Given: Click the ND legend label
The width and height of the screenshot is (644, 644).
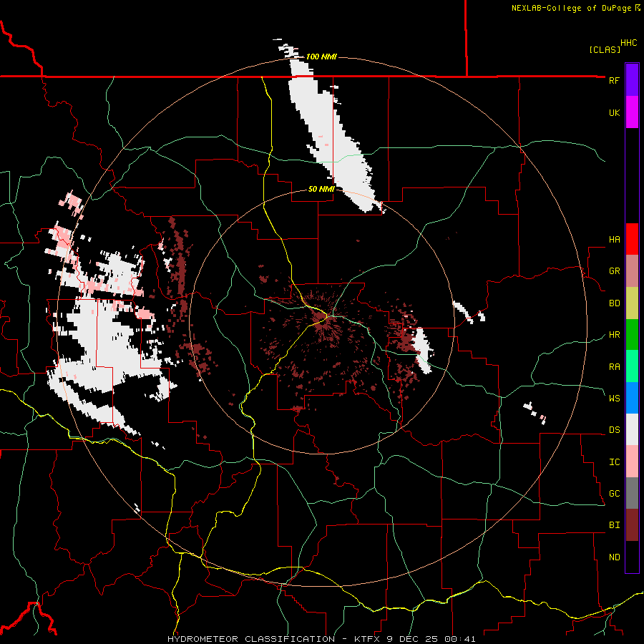Looking at the screenshot, I should pos(614,557).
